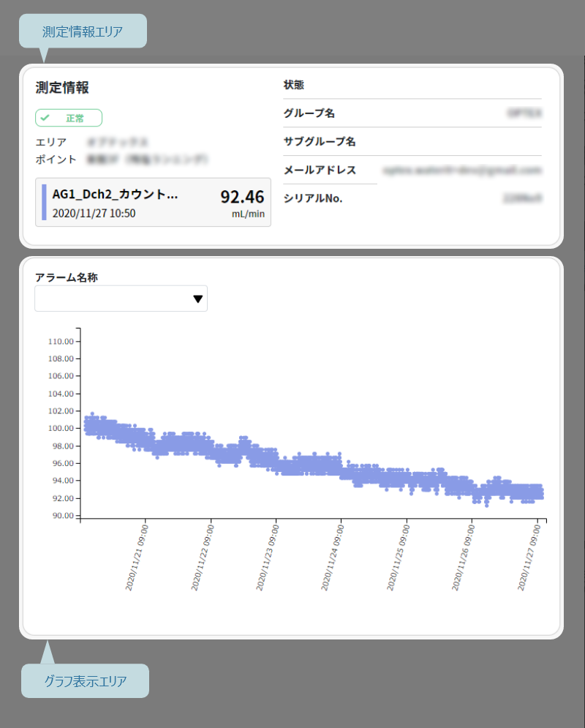This screenshot has height=728, width=585.
Task: Click the 2020/11/24 09:00 x-axis label
Action: coord(333,558)
